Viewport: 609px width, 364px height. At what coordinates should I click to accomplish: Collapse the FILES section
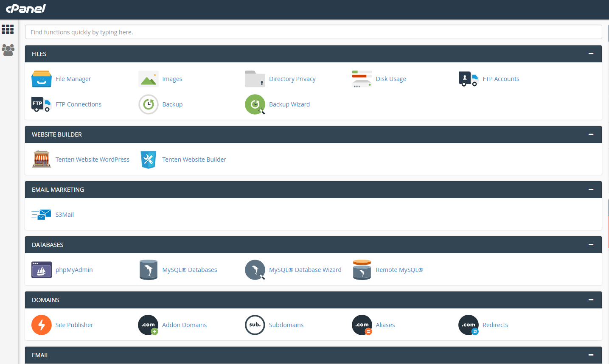tap(591, 54)
